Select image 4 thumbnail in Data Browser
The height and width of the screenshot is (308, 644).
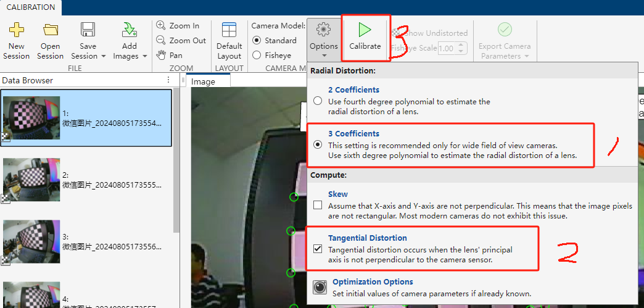tap(31, 295)
